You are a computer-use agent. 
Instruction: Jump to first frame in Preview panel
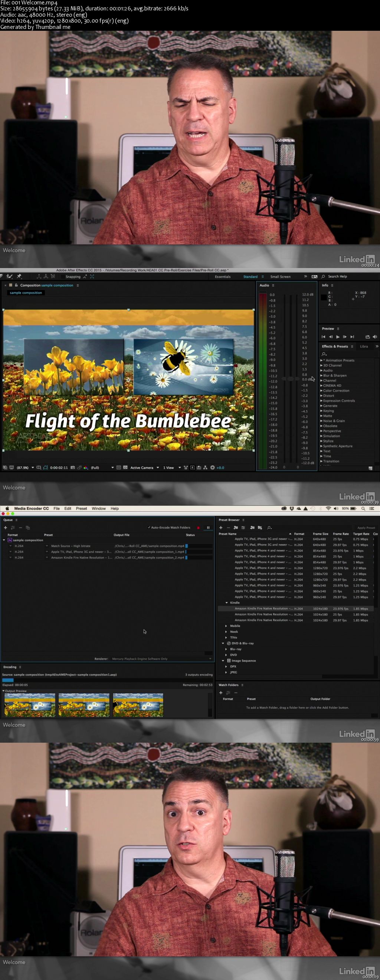coord(323,337)
